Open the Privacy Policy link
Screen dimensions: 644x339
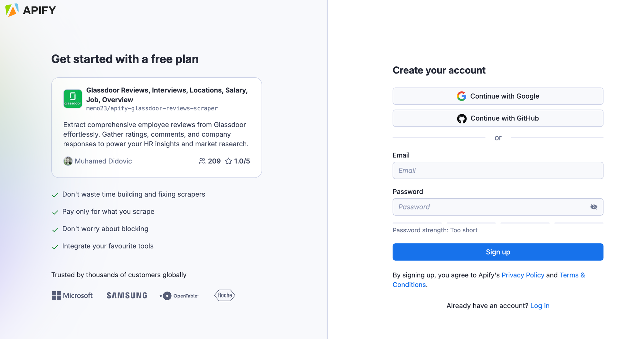[x=523, y=275]
